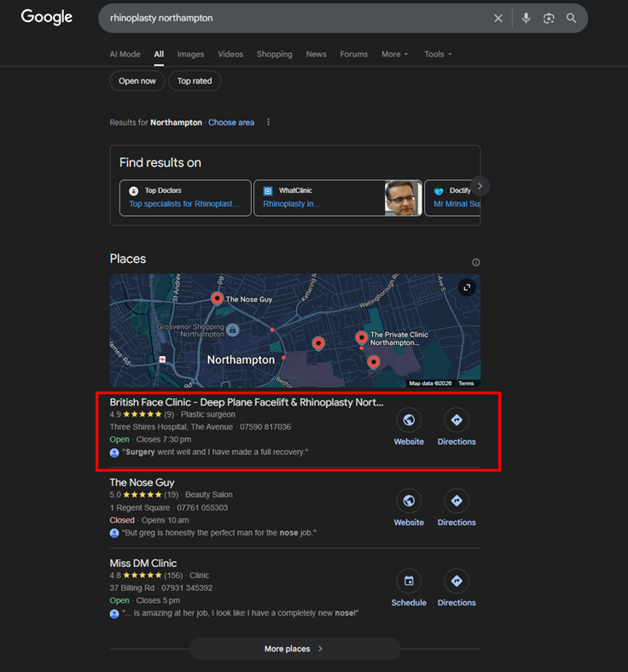Switch to AI Mode tab
628x672 pixels.
(x=125, y=55)
